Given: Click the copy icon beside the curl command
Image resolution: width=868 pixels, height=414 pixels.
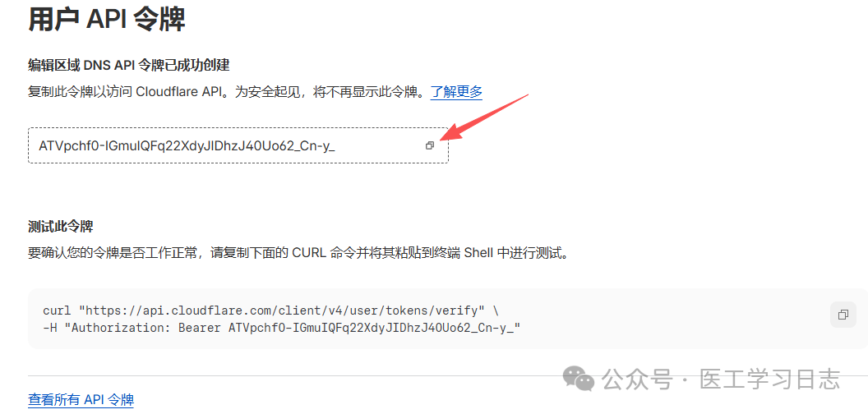Looking at the screenshot, I should click(843, 315).
